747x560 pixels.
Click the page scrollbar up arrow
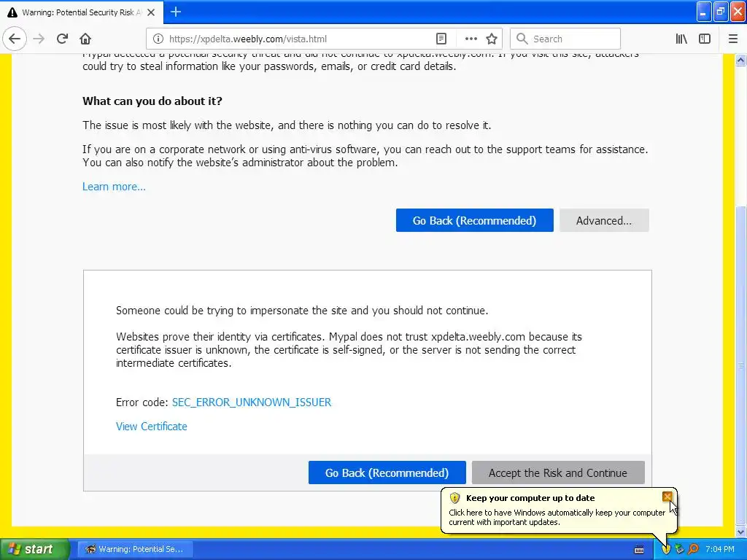pyautogui.click(x=740, y=60)
